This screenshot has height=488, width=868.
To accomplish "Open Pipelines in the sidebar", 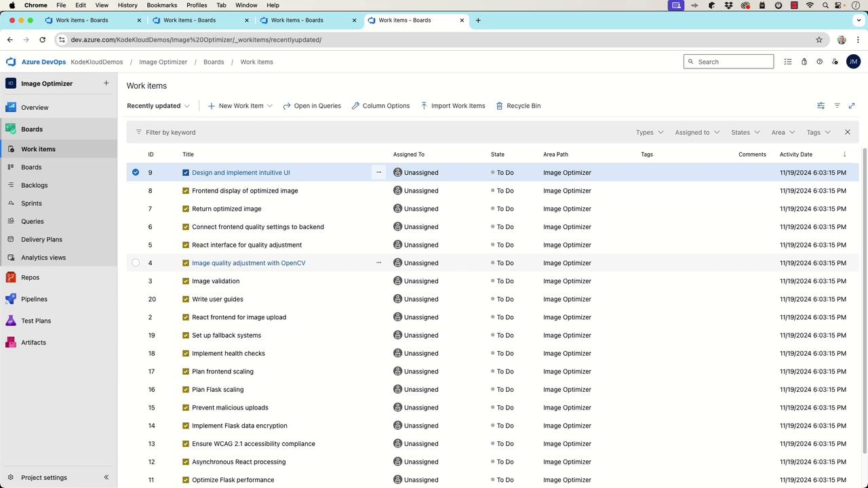I will click(34, 299).
